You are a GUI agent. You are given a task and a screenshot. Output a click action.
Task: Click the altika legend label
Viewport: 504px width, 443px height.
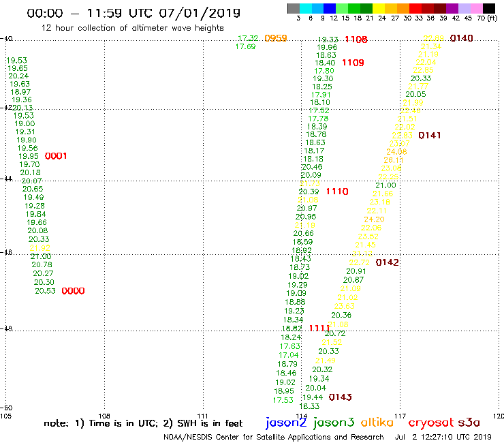(377, 423)
